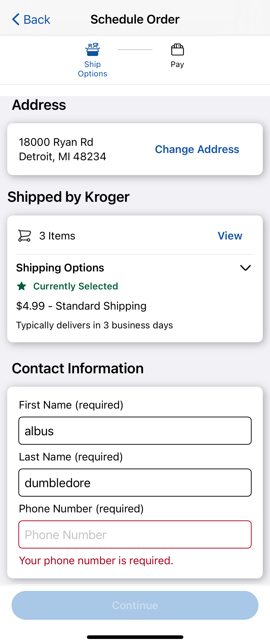The height and width of the screenshot is (644, 270).
Task: Click the back chevron arrow icon
Action: tap(16, 19)
